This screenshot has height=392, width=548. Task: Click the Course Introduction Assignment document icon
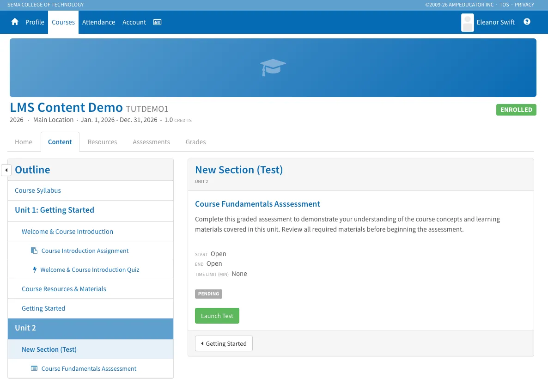pos(34,251)
